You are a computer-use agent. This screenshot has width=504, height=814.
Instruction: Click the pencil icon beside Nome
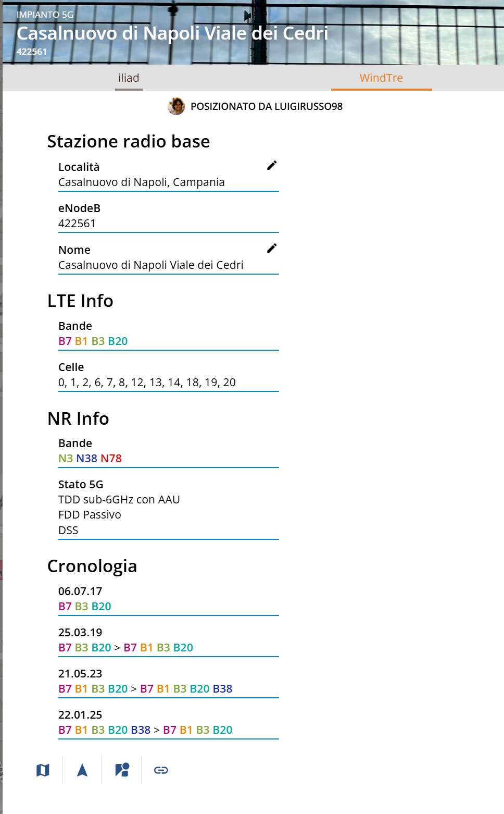272,248
